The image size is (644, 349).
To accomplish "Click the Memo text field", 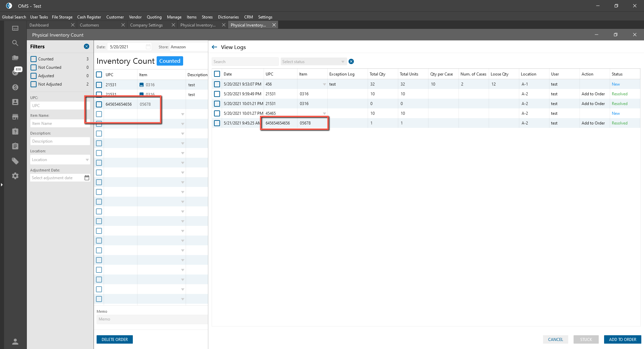I will (152, 319).
